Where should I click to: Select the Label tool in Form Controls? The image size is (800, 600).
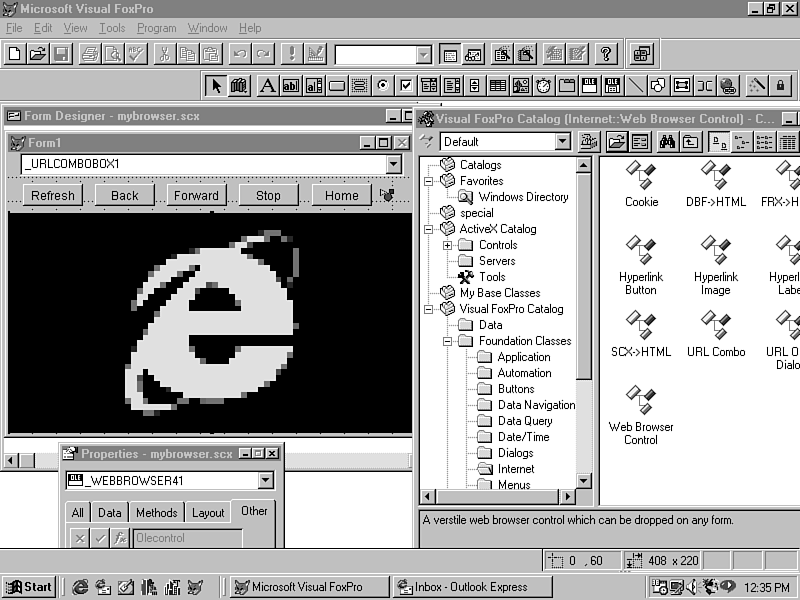(267, 86)
